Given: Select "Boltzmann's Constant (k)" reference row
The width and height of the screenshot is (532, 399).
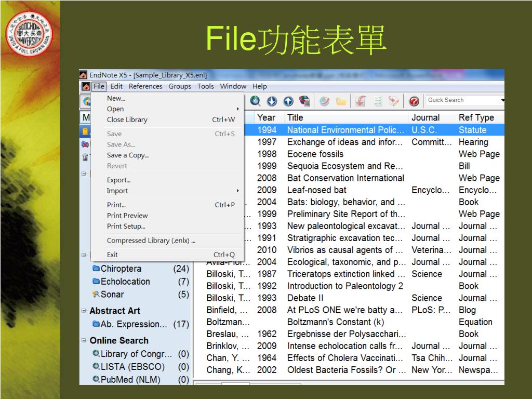Looking at the screenshot, I should (349, 322).
